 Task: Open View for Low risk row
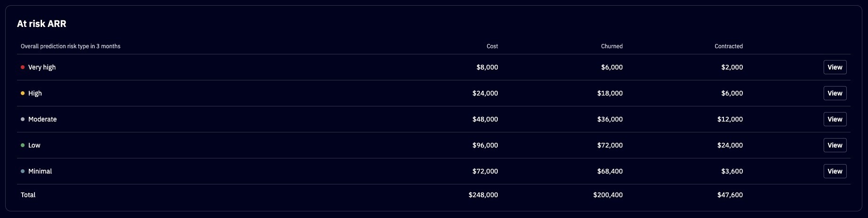[x=835, y=145]
